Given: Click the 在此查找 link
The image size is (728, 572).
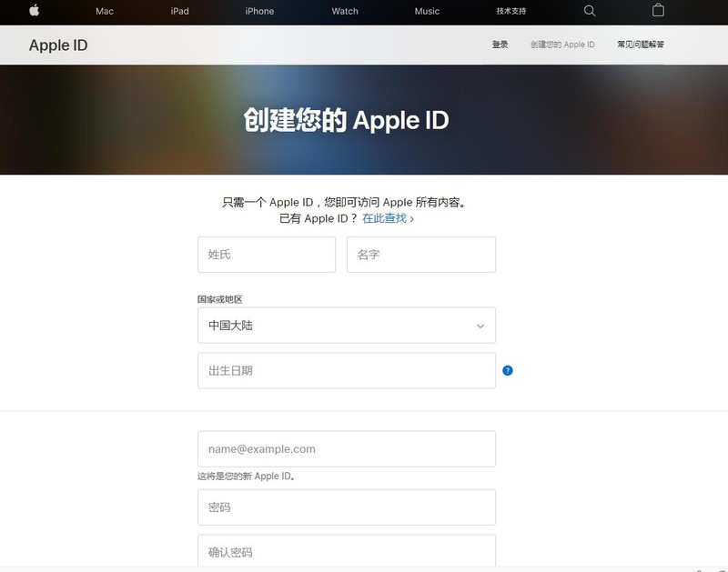Looking at the screenshot, I should 388,218.
